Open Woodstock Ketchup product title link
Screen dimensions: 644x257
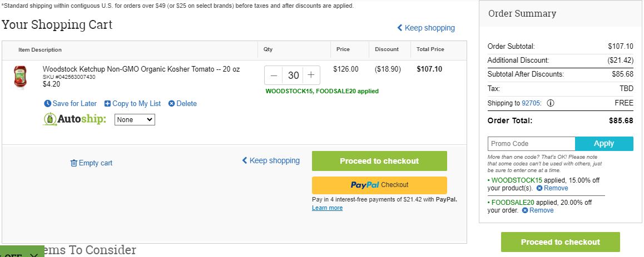pyautogui.click(x=141, y=69)
